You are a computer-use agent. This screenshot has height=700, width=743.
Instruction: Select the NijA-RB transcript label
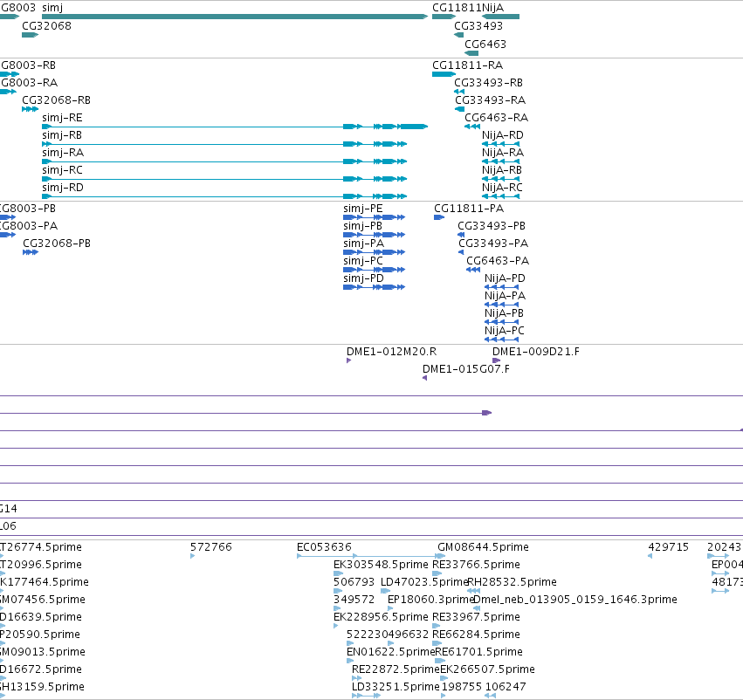pos(501,170)
